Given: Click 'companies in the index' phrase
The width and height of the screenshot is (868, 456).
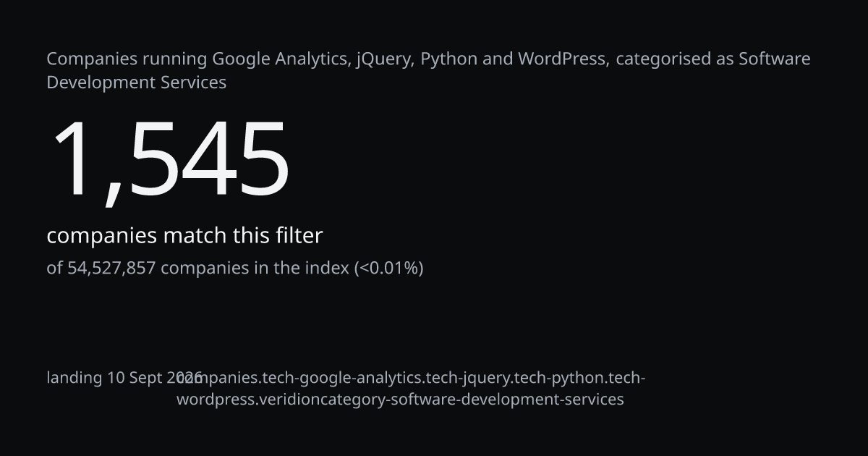Looking at the screenshot, I should [x=255, y=269].
